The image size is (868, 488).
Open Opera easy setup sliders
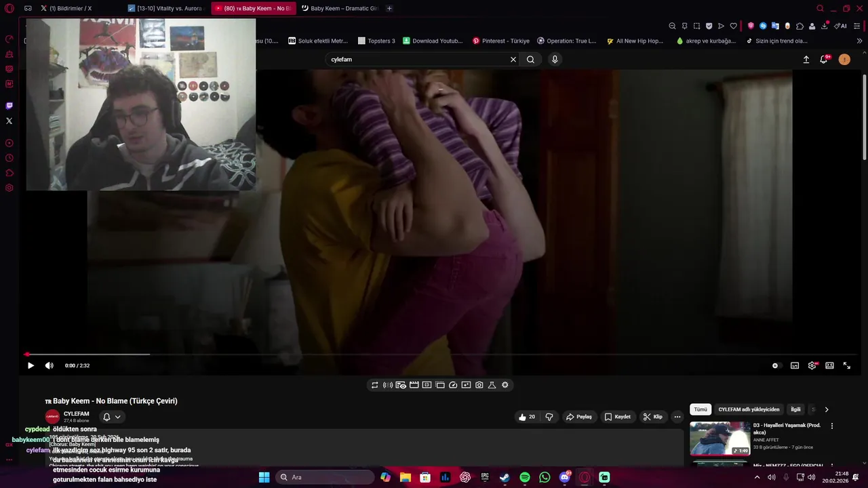click(857, 26)
